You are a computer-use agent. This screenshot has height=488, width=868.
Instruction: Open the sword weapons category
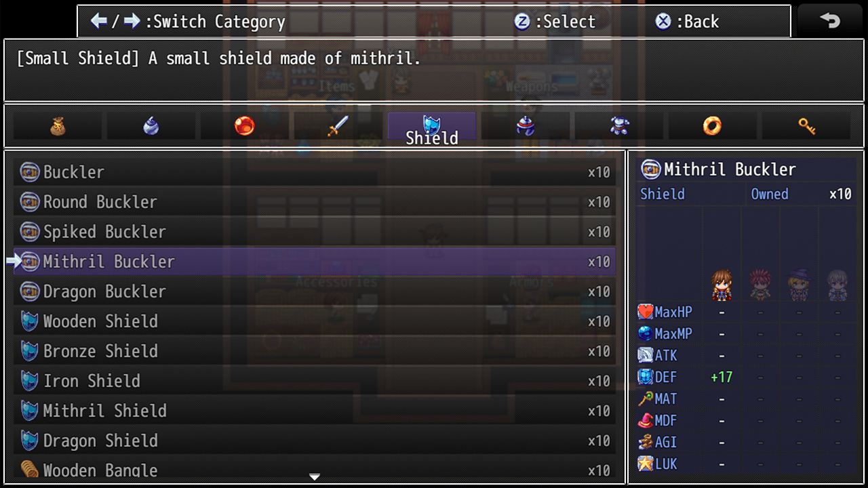[338, 126]
